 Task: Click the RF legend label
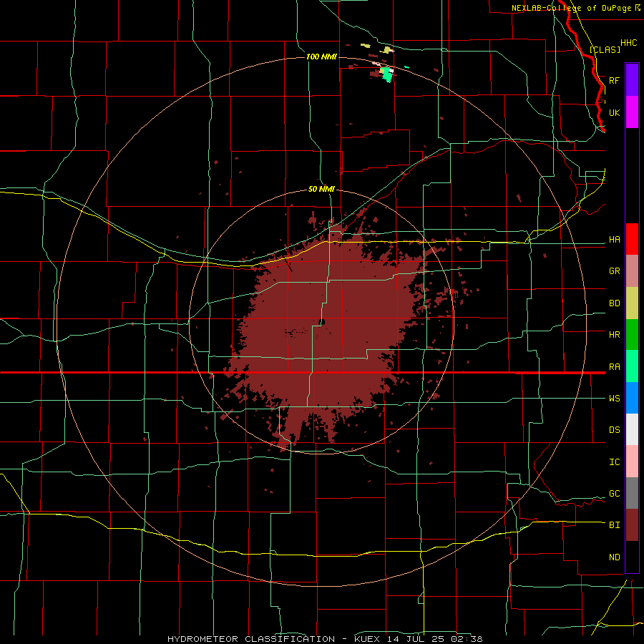pos(614,80)
